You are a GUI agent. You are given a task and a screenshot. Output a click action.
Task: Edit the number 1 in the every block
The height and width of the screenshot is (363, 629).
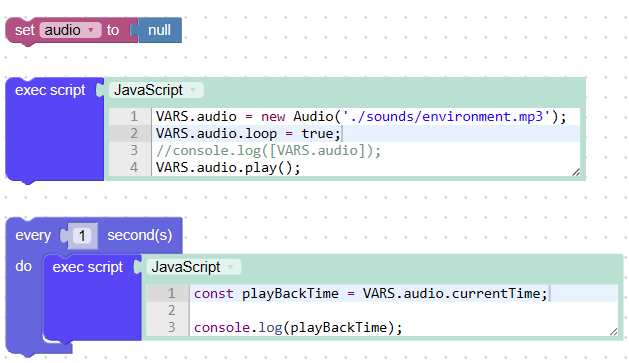(x=82, y=235)
